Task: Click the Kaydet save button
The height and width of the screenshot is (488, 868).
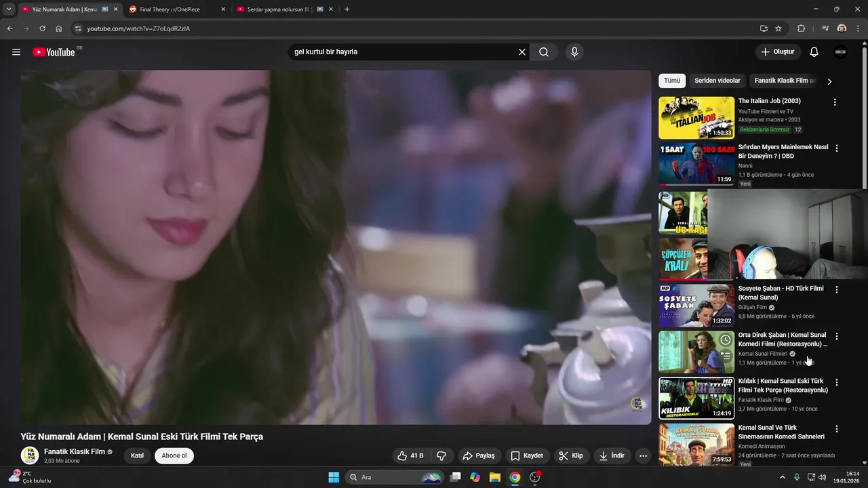Action: [527, 455]
